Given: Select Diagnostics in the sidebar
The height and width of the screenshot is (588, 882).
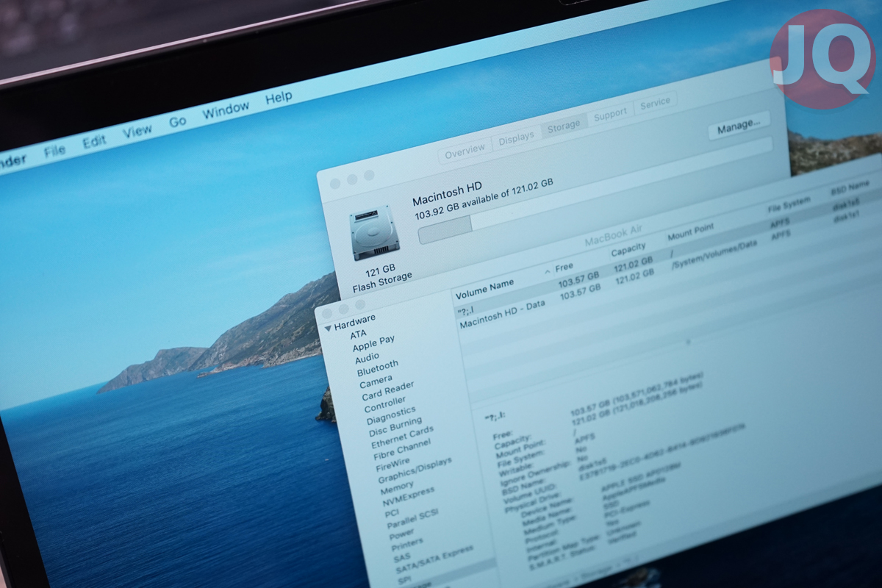Looking at the screenshot, I should tap(391, 415).
